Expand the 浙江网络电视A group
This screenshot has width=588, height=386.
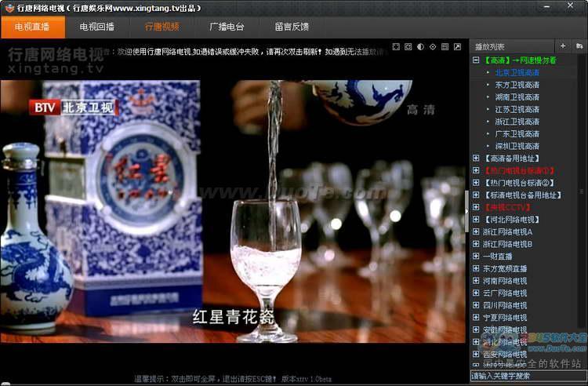(476, 232)
